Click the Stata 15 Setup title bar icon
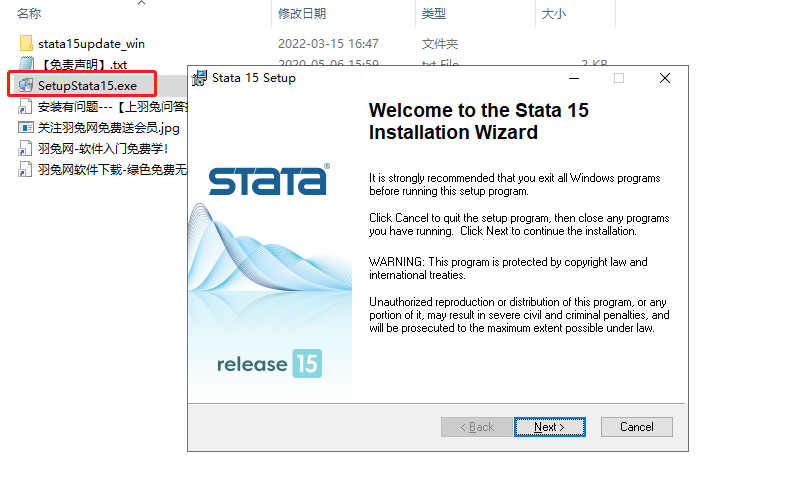Viewport: 801px width, 493px height. point(200,78)
